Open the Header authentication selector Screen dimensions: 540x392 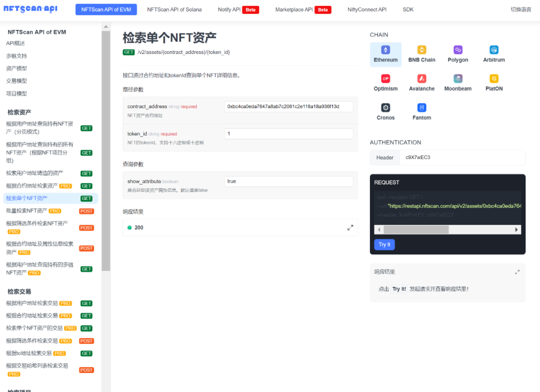tap(384, 157)
